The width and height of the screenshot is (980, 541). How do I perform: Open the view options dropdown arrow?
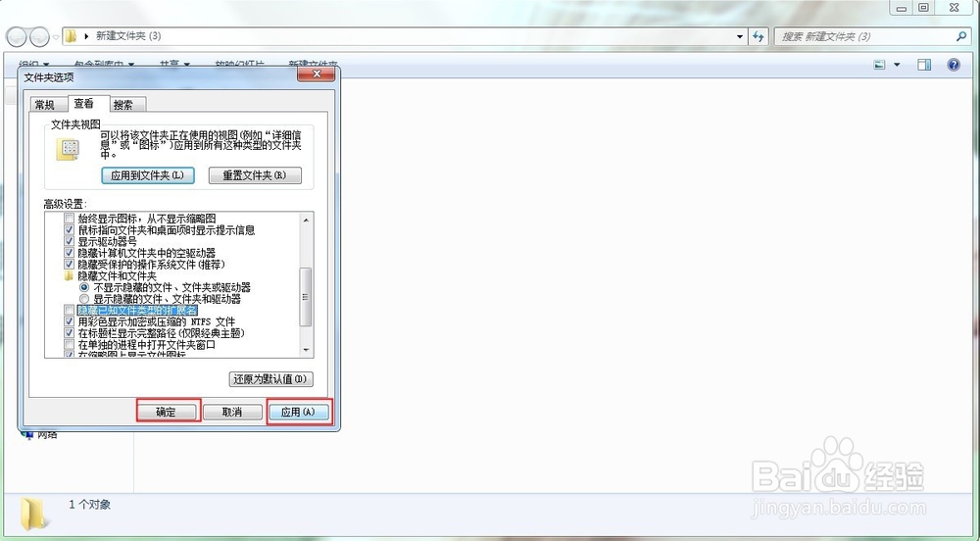click(897, 65)
